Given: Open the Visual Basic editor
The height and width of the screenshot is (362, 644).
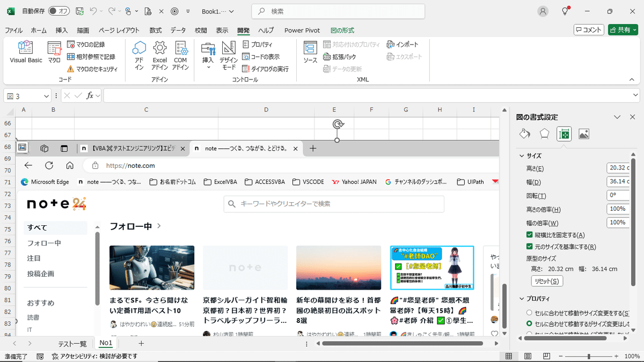Looking at the screenshot, I should coord(26,53).
